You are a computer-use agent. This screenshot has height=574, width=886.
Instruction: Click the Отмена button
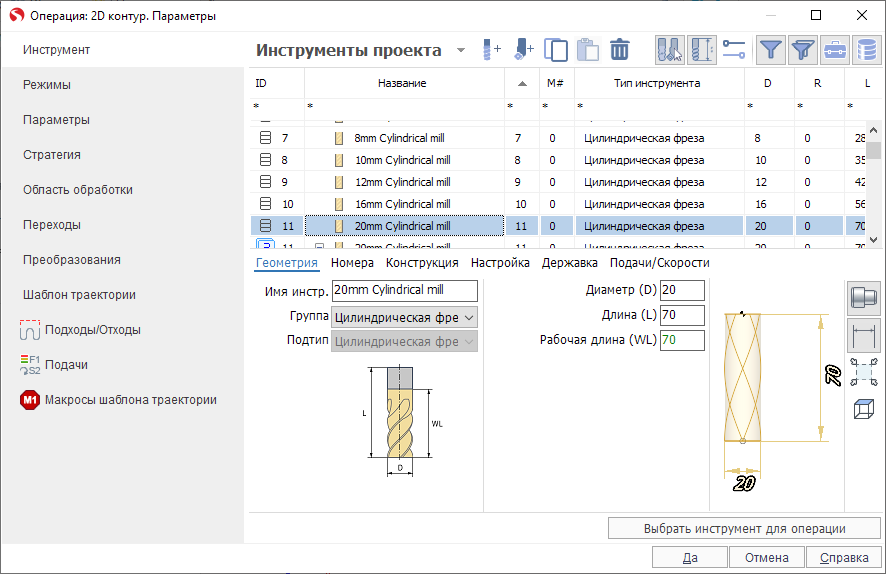pos(766,557)
